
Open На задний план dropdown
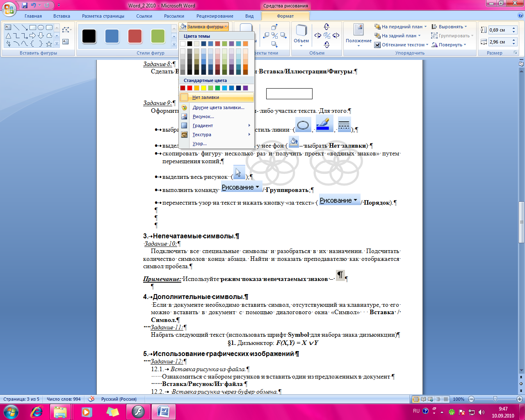click(x=397, y=36)
